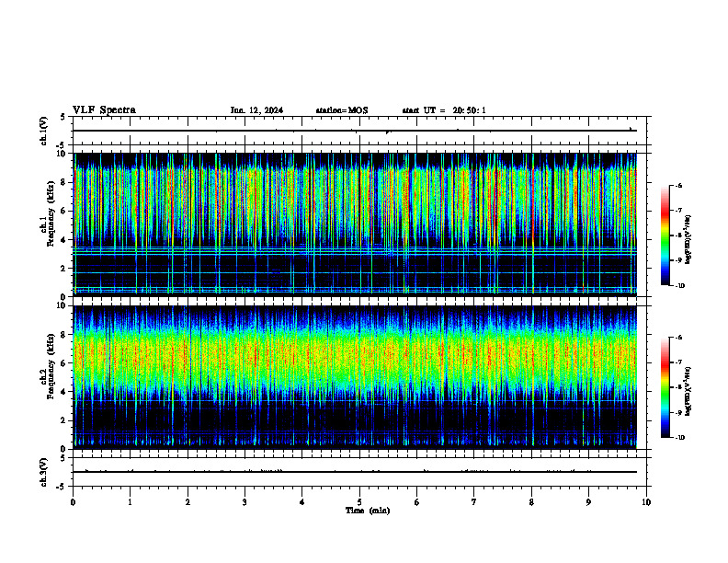
Task: Click the "8" minute tick label
Action: click(531, 502)
